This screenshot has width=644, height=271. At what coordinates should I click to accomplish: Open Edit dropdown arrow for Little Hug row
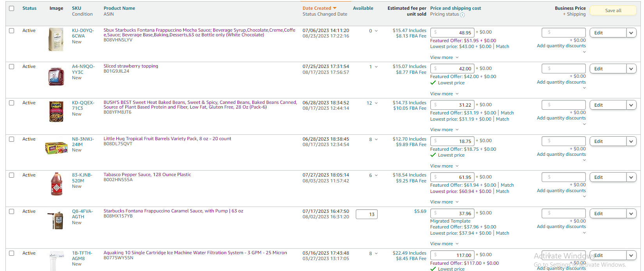click(632, 141)
